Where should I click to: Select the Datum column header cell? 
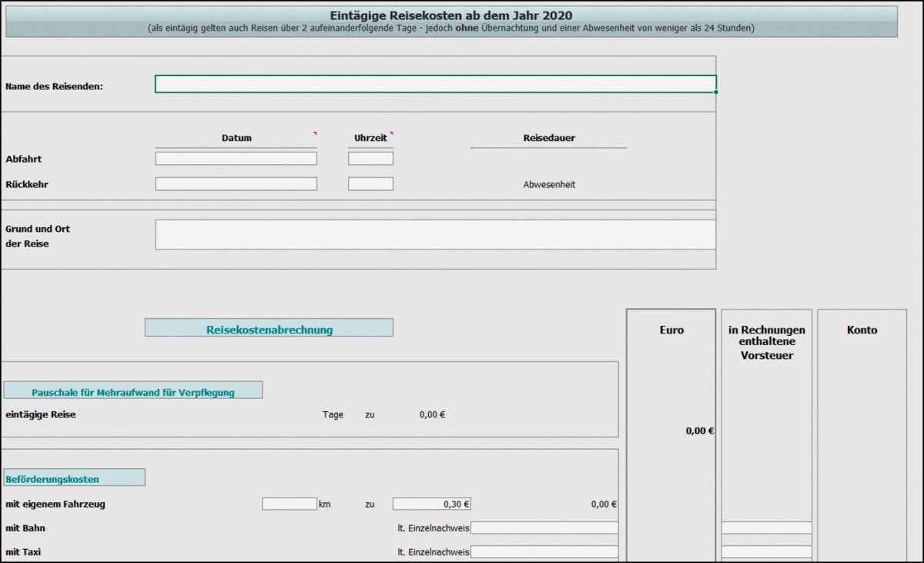(236, 138)
